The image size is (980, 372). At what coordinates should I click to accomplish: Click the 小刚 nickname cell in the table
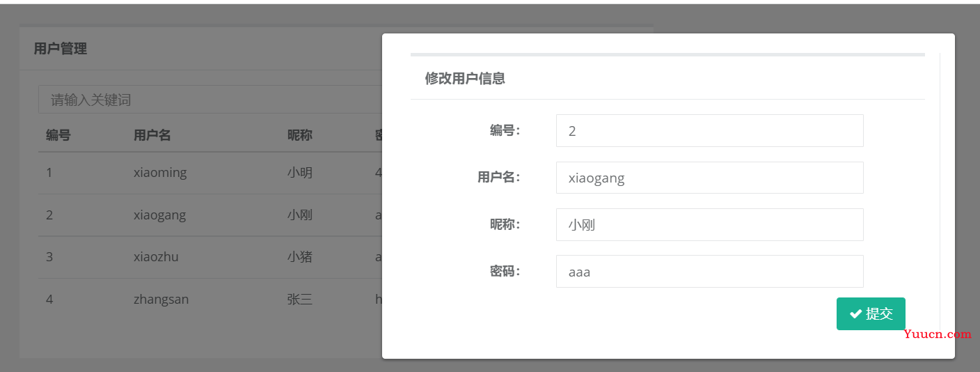300,215
